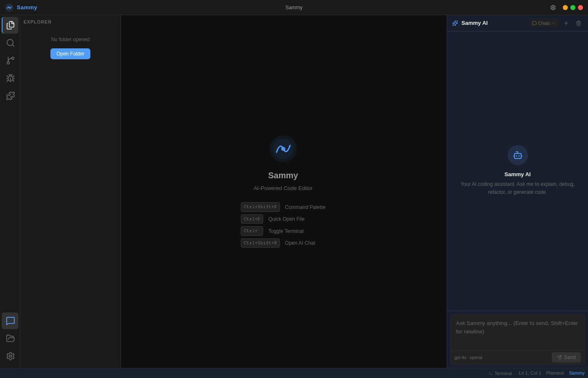Open the Explorer panel icon
Viewport: 588px width, 378px height.
point(11,25)
